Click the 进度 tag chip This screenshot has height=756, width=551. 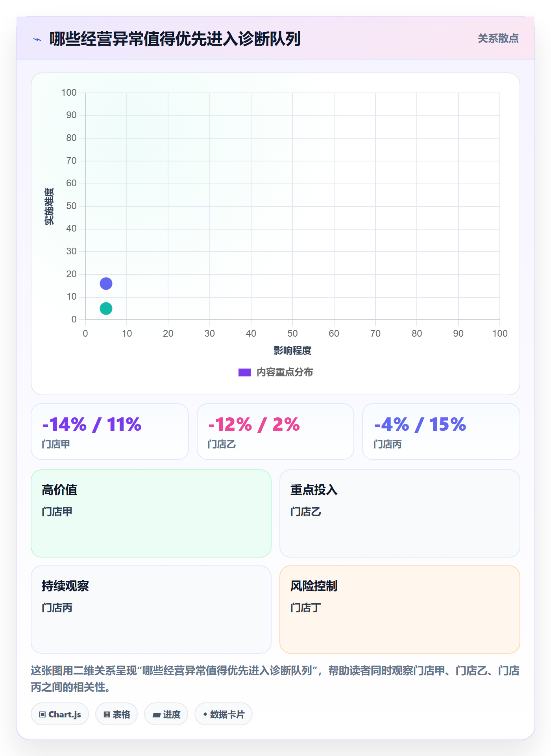pos(166,714)
